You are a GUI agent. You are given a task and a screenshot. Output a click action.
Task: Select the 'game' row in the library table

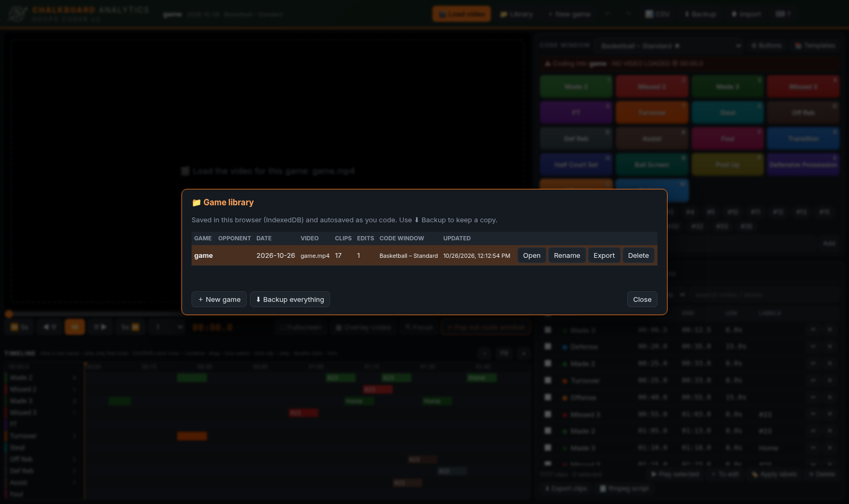pyautogui.click(x=424, y=255)
